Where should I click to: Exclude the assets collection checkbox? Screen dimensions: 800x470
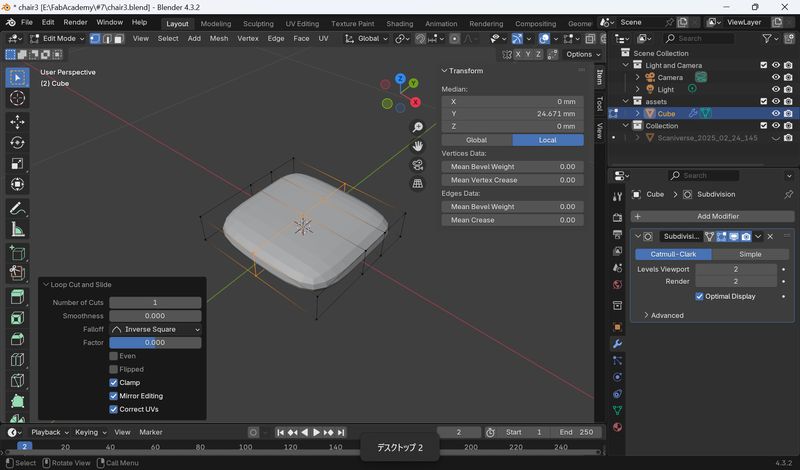pyautogui.click(x=764, y=102)
